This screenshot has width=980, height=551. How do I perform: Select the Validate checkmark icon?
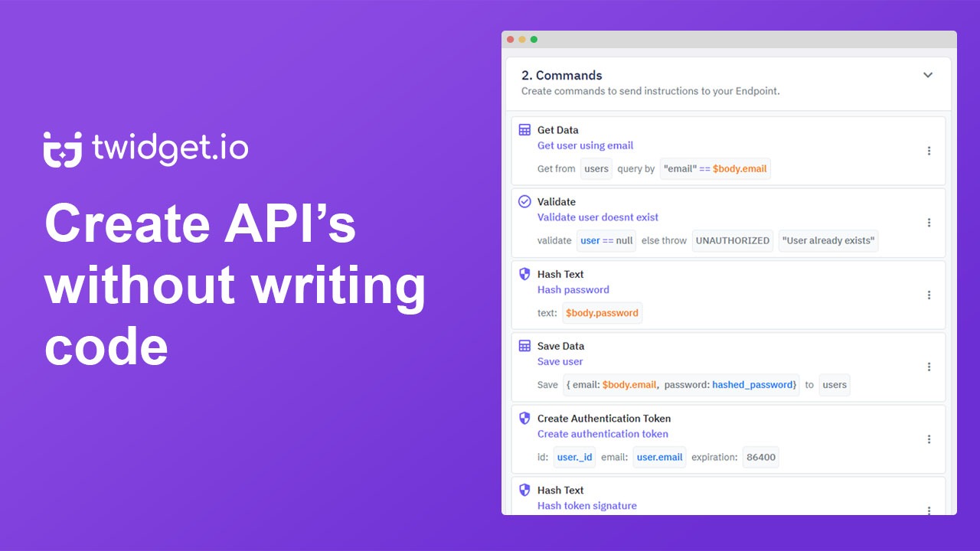[x=525, y=201]
